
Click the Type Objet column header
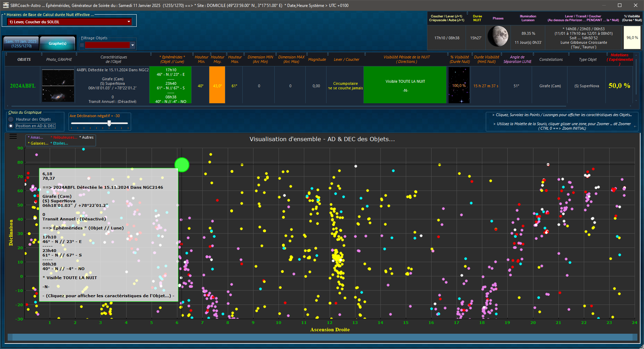pyautogui.click(x=588, y=59)
